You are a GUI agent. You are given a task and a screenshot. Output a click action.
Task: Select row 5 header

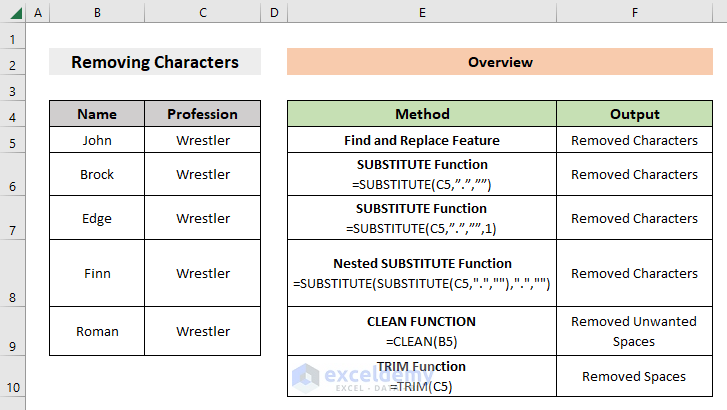(x=12, y=141)
